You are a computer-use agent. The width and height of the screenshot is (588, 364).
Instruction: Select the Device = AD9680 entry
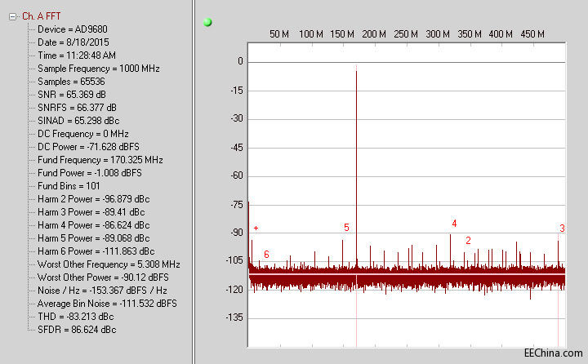73,29
